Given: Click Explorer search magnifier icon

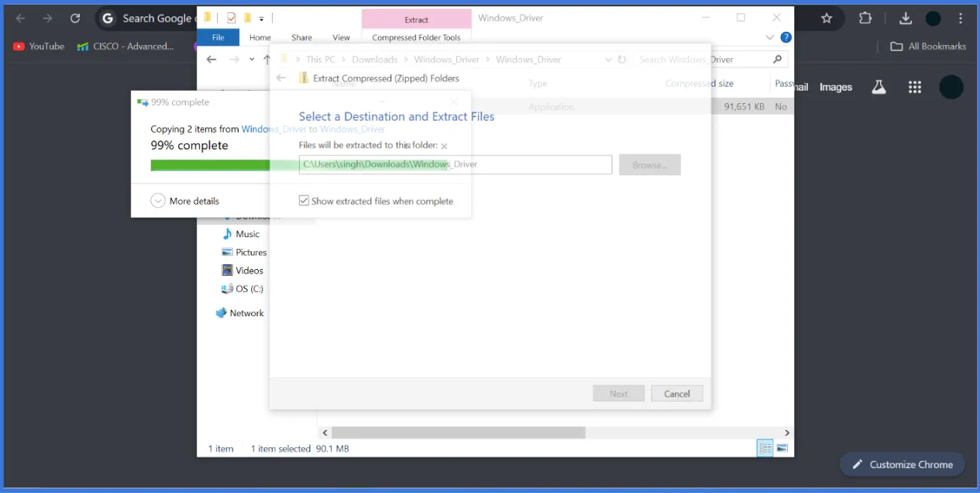Looking at the screenshot, I should point(778,59).
